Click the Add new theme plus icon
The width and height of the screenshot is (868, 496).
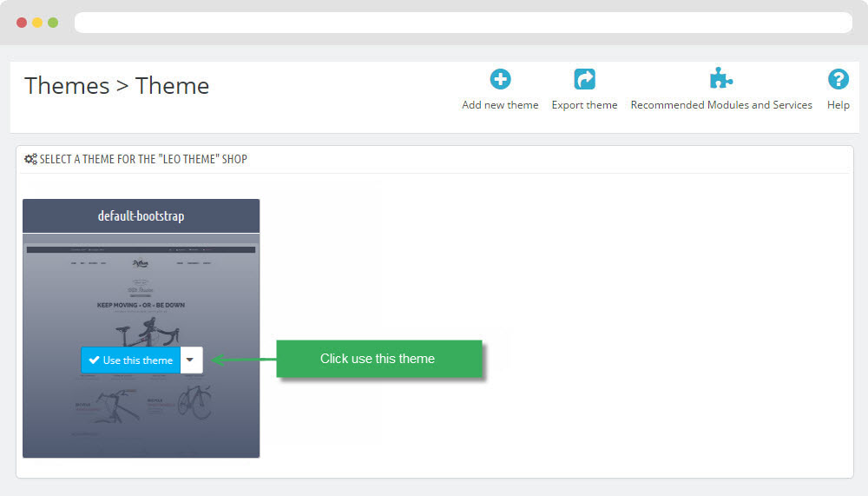point(500,80)
